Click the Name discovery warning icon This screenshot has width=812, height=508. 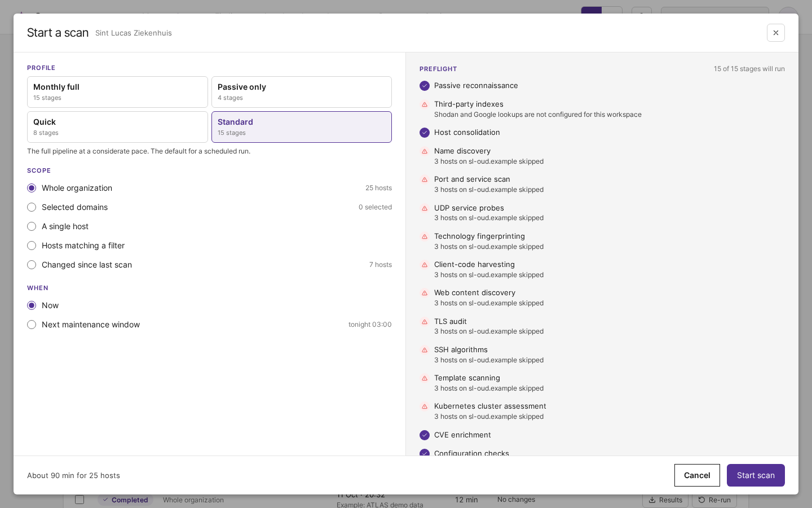coord(425,151)
